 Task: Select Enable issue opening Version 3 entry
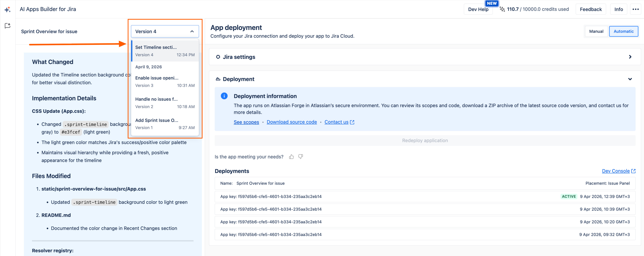[165, 81]
